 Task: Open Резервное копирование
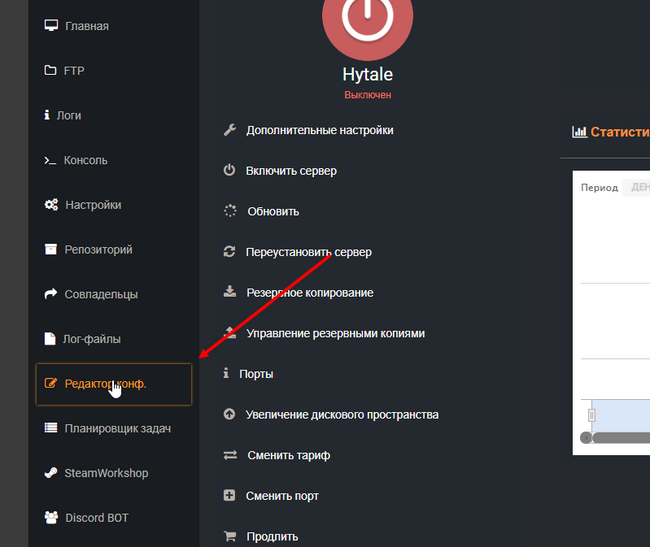[x=309, y=293]
